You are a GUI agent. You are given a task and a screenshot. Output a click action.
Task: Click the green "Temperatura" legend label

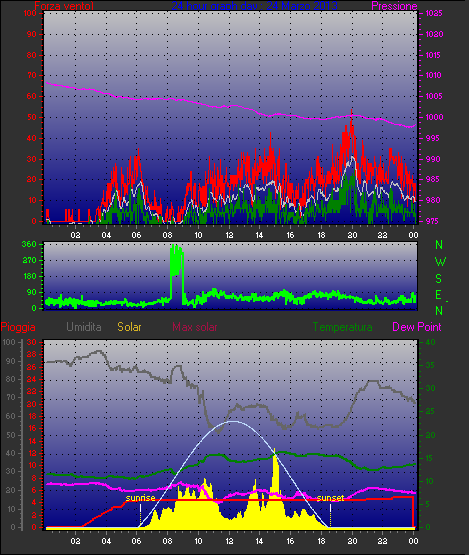342,327
